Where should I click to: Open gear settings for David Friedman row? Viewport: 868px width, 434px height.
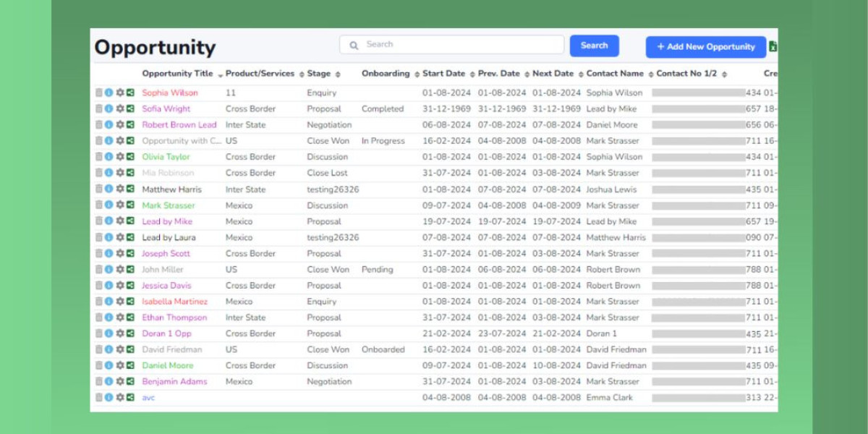(120, 349)
